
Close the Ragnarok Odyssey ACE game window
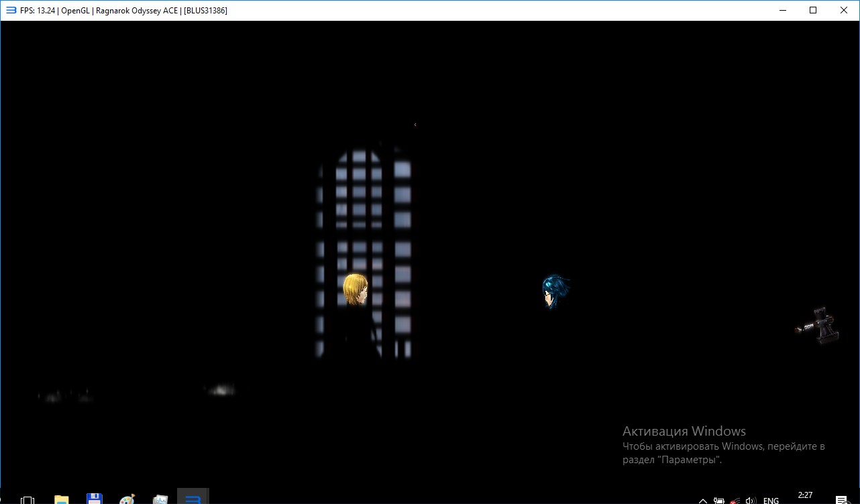pos(844,10)
